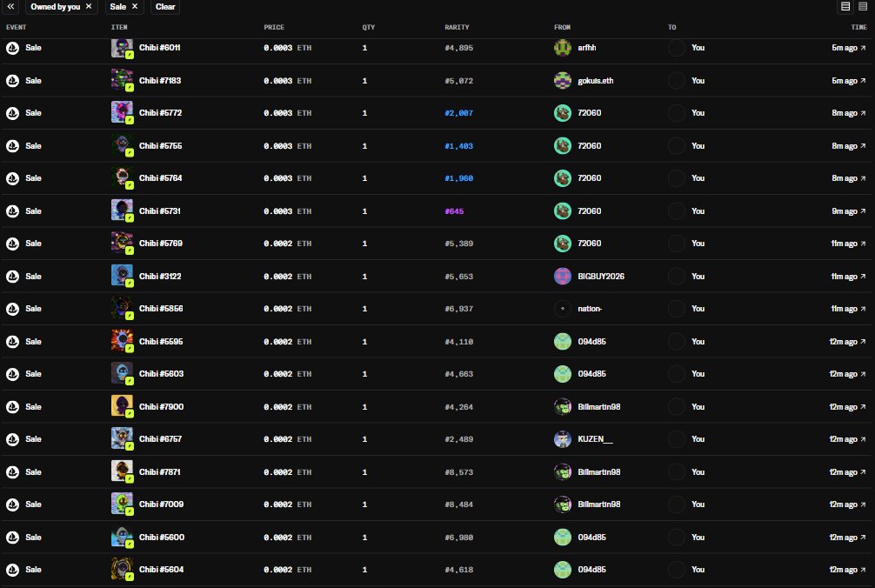The height and width of the screenshot is (588, 875).
Task: Click rarity rank #5,653
Action: [458, 277]
